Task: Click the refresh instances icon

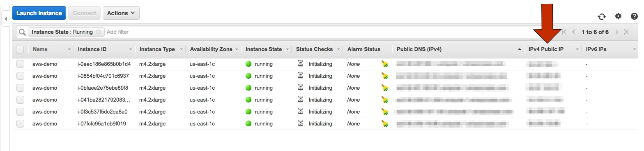Action: [602, 16]
